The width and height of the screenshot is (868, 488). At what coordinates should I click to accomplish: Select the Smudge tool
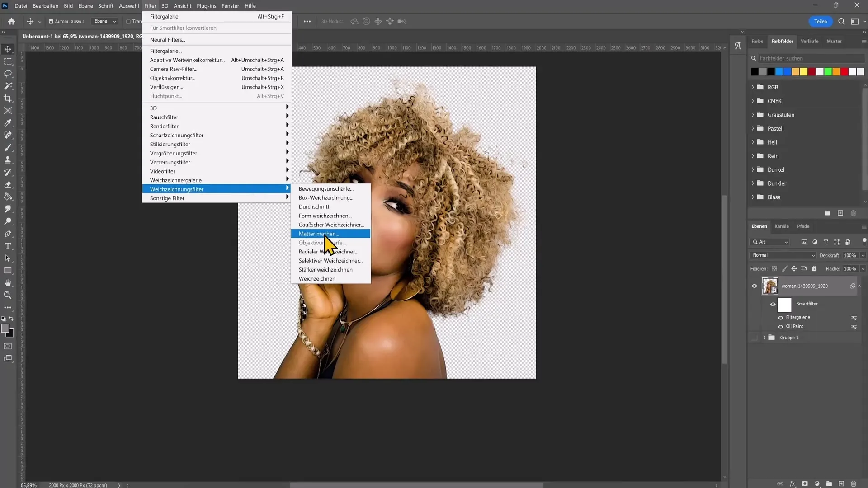tap(8, 209)
